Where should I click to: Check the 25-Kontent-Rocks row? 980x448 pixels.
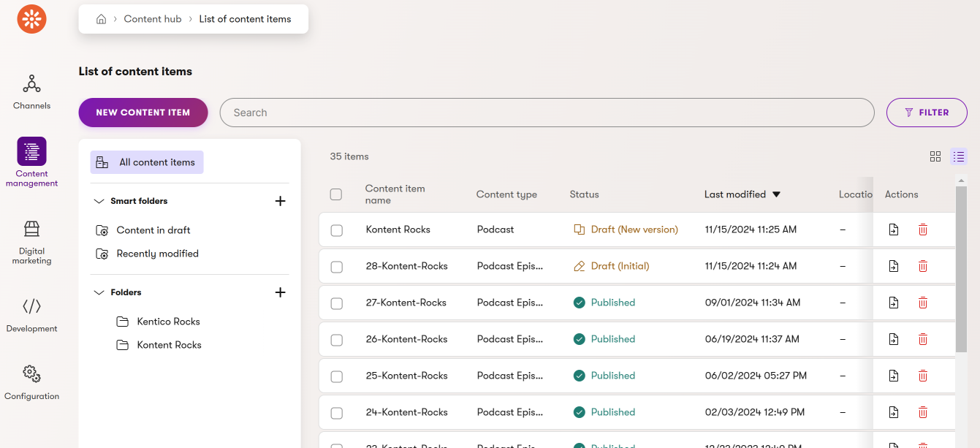(x=337, y=376)
